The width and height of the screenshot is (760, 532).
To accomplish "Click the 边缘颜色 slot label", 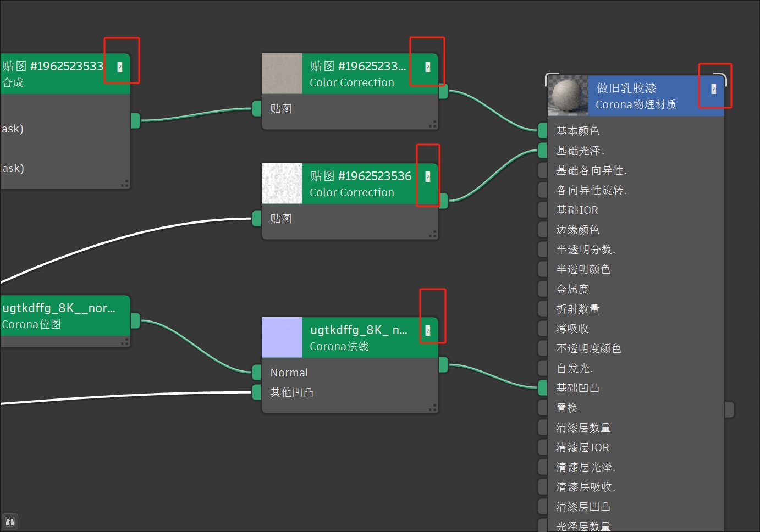I will (x=577, y=230).
